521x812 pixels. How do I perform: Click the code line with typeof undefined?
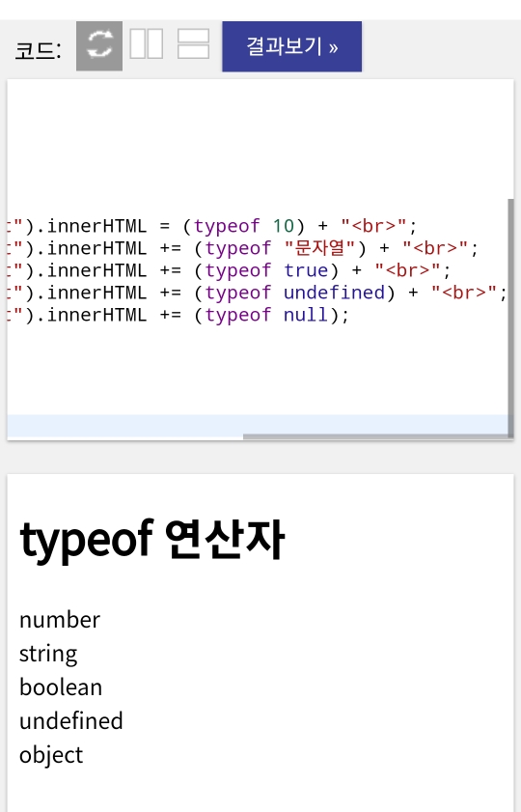coord(258,293)
